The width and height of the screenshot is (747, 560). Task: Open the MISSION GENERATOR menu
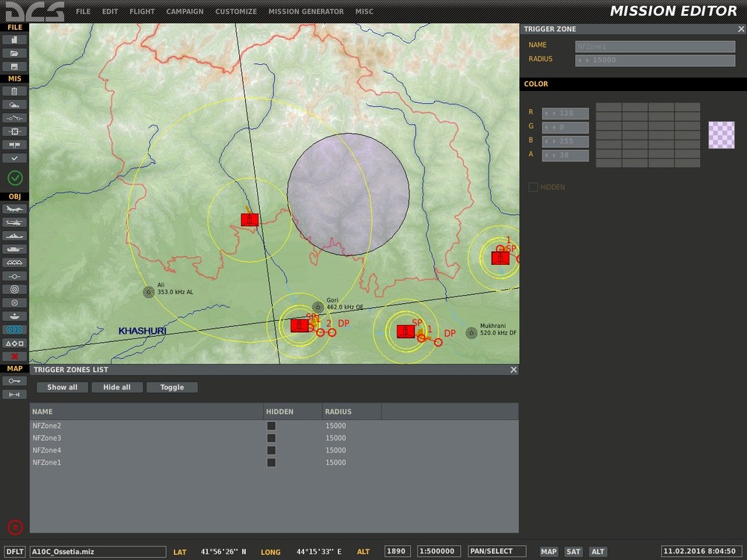pos(306,12)
